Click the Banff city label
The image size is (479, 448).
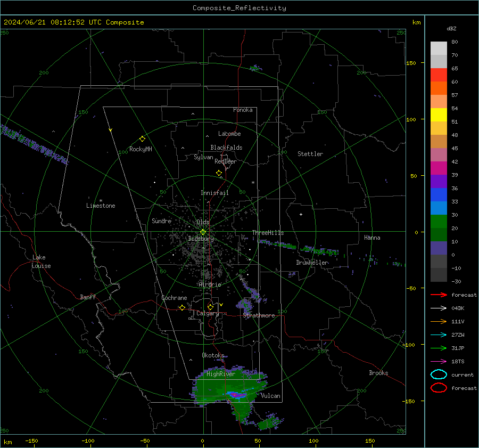pyautogui.click(x=88, y=297)
